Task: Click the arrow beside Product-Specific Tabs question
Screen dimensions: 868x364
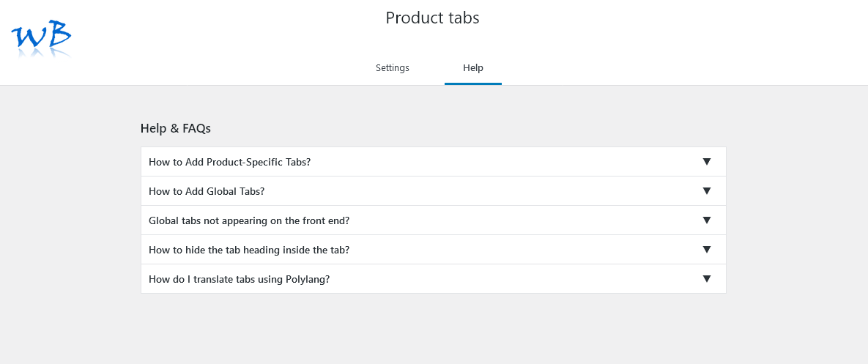Action: click(x=707, y=162)
